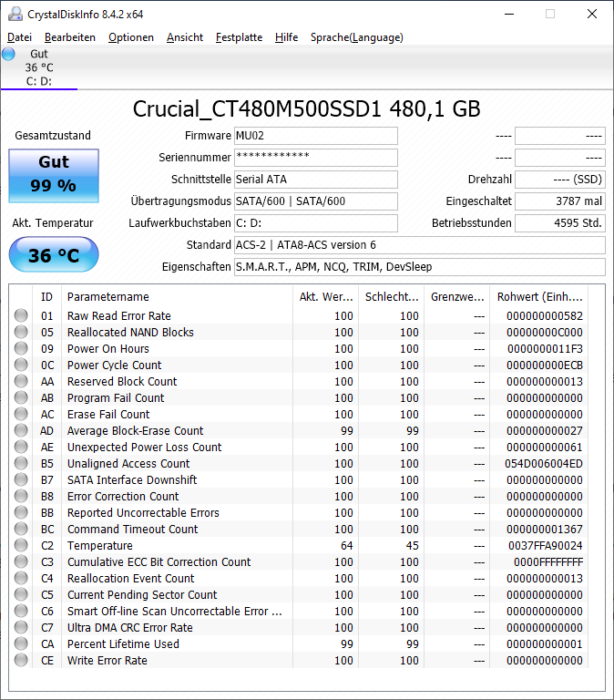This screenshot has width=614, height=700.
Task: Open the Festplatte menu
Action: click(240, 37)
